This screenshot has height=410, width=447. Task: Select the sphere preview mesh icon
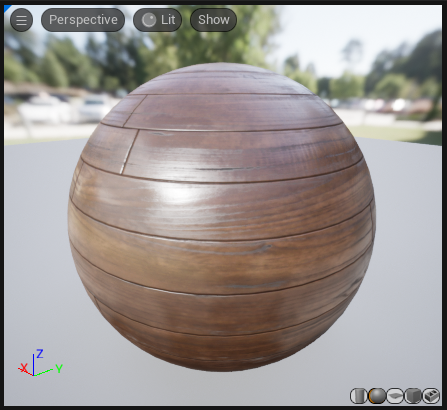point(377,396)
